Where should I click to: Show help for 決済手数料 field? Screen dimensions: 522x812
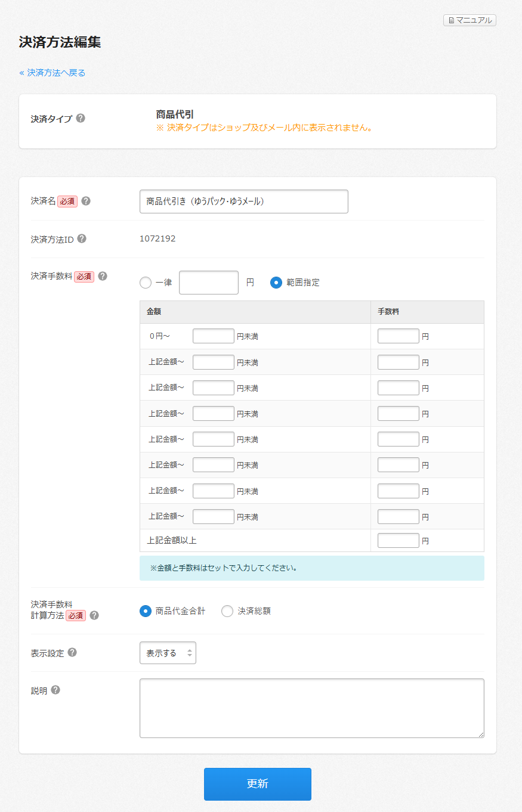pos(103,276)
